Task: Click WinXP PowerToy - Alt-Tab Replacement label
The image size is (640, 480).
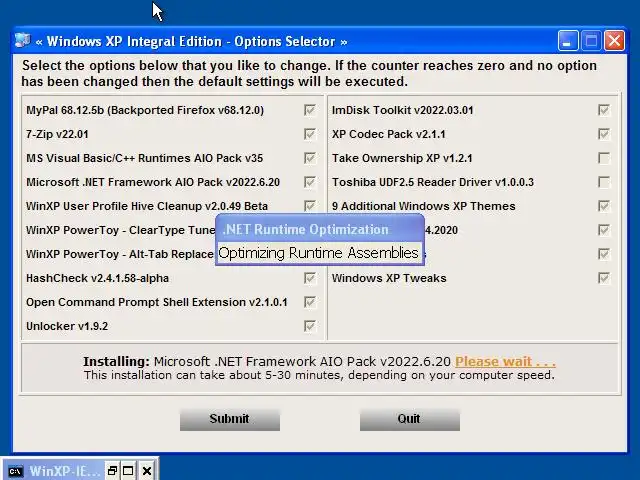Action: [x=120, y=254]
